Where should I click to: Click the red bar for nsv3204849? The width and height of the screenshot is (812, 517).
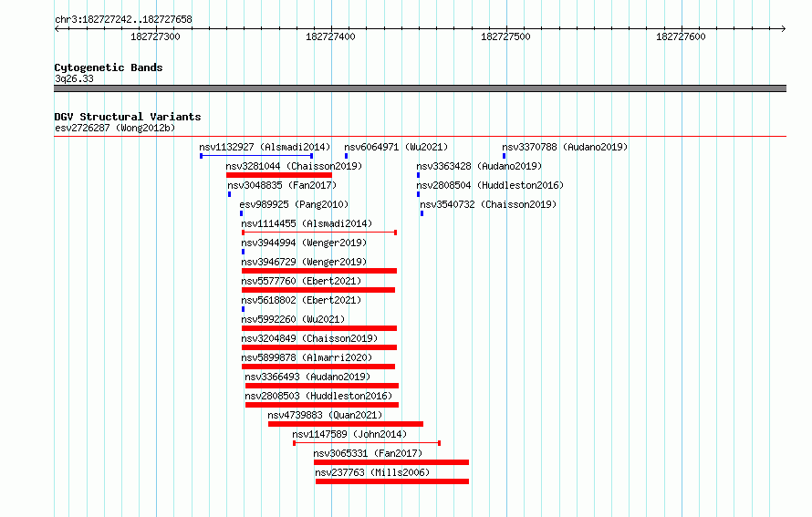click(x=319, y=347)
